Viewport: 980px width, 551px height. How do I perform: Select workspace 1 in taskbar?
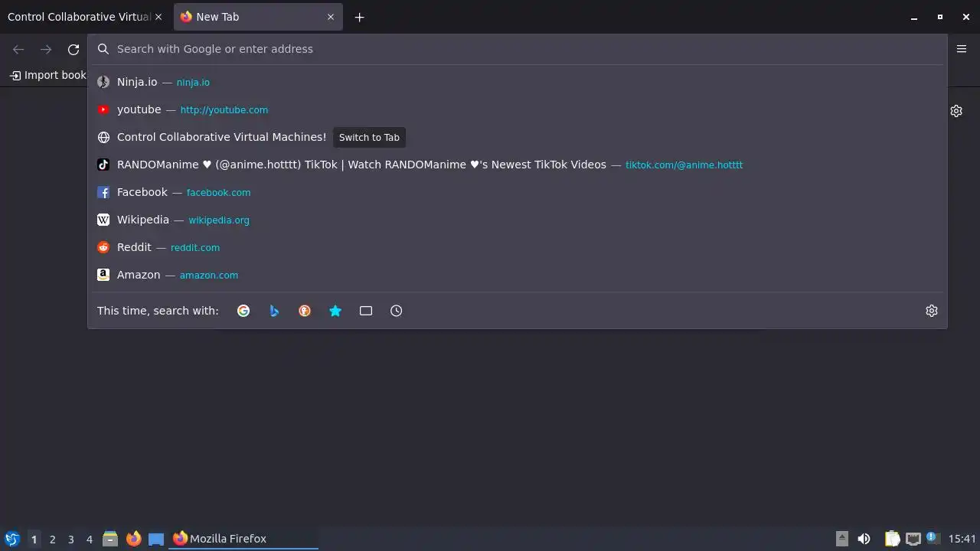tap(34, 540)
